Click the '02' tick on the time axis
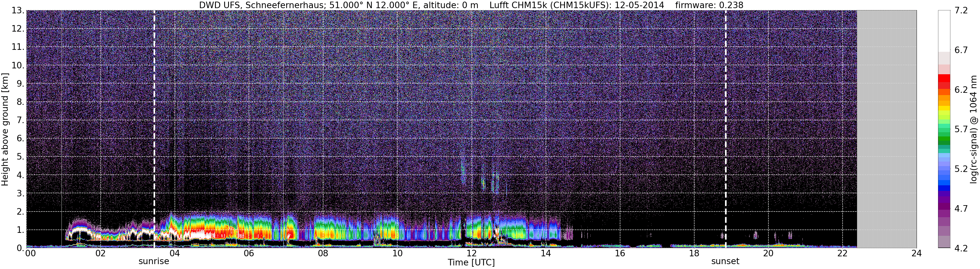The height and width of the screenshot is (269, 980). tap(100, 253)
